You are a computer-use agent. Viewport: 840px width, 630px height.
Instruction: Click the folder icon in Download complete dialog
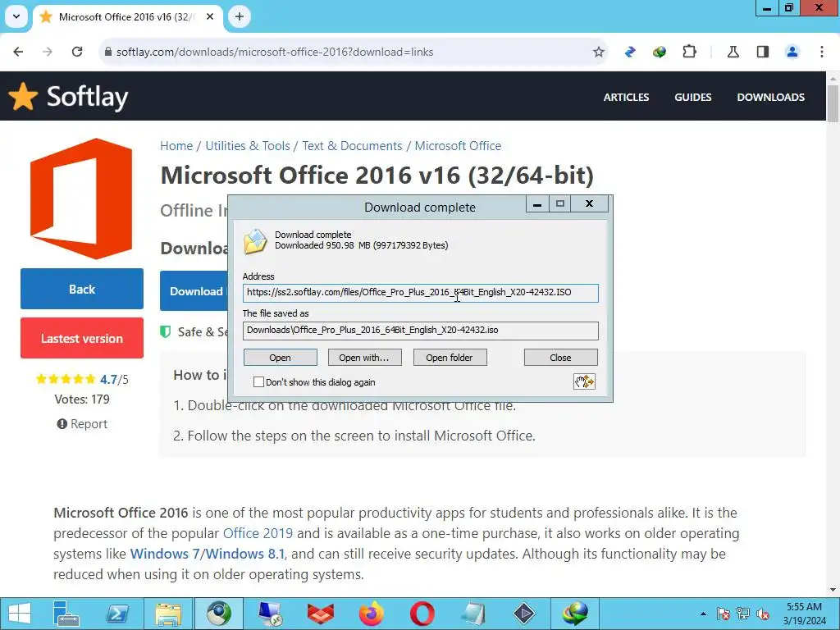click(x=255, y=241)
